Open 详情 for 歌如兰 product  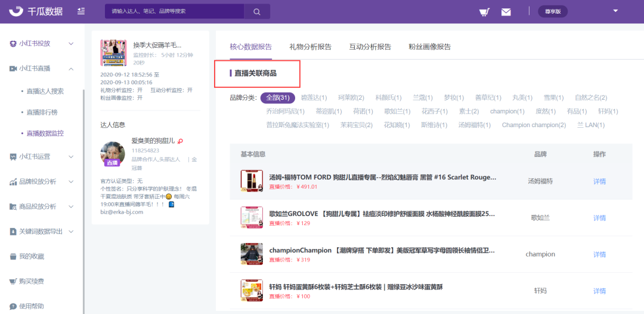coord(599,218)
